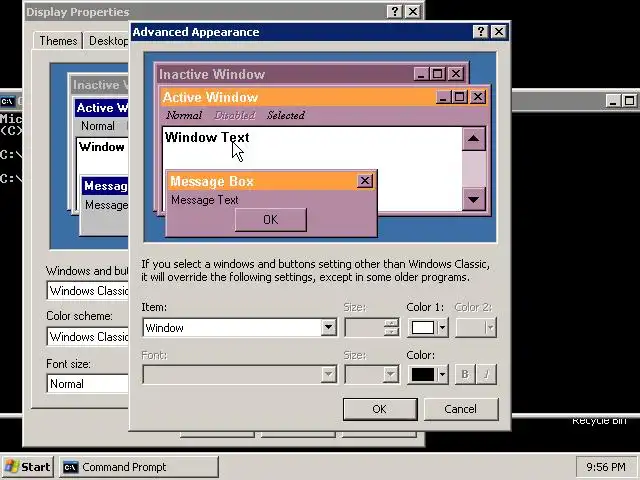Click Window Text in the preview
Viewport: 640px width, 480px height.
(x=207, y=137)
